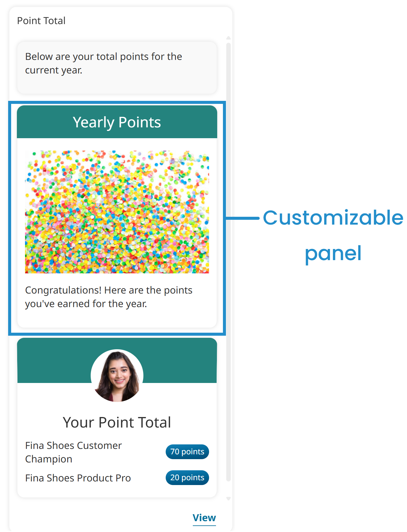Select the 20 points badge
407x532 pixels.
(x=187, y=478)
